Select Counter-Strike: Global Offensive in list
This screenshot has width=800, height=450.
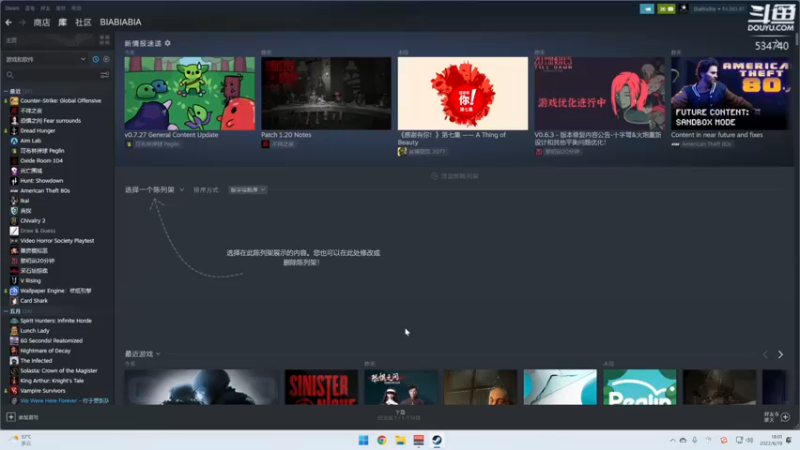click(60, 101)
